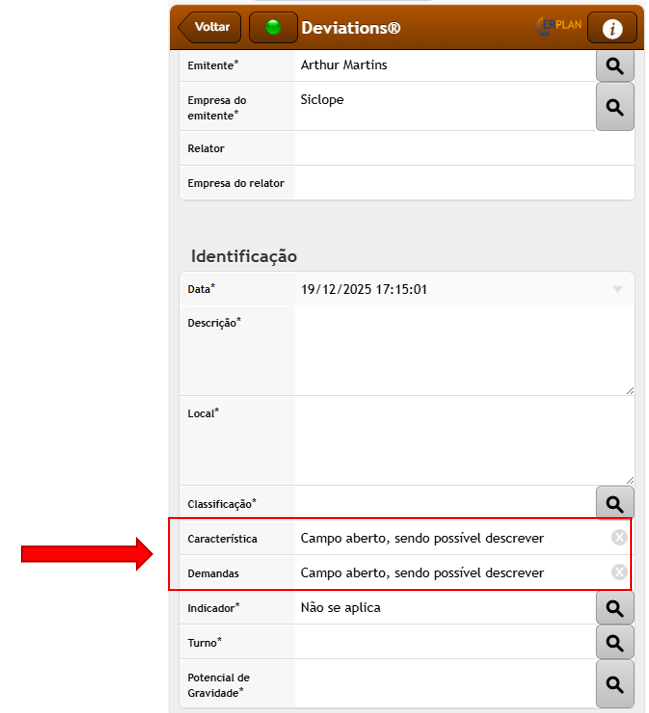Search for Emitente using magnifier icon
The image size is (649, 713).
[615, 66]
